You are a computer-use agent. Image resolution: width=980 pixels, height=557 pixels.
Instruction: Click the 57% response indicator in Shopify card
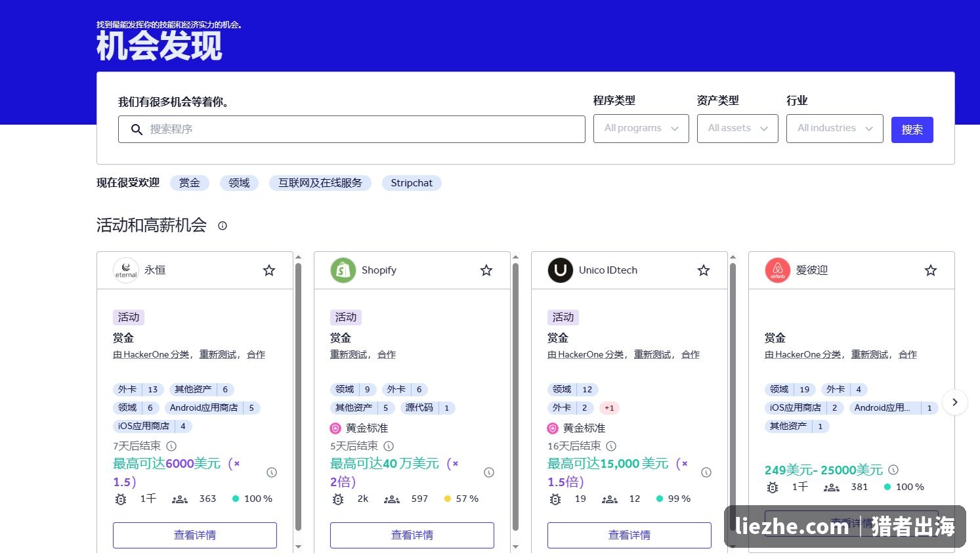point(461,499)
